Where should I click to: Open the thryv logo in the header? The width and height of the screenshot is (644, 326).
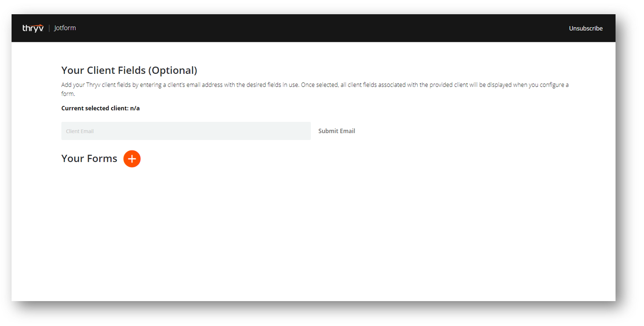tap(33, 28)
